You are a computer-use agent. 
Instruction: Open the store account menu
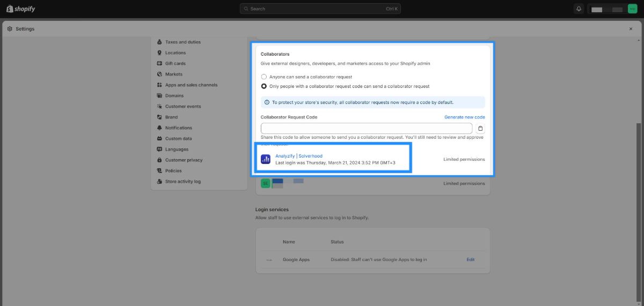(612, 9)
